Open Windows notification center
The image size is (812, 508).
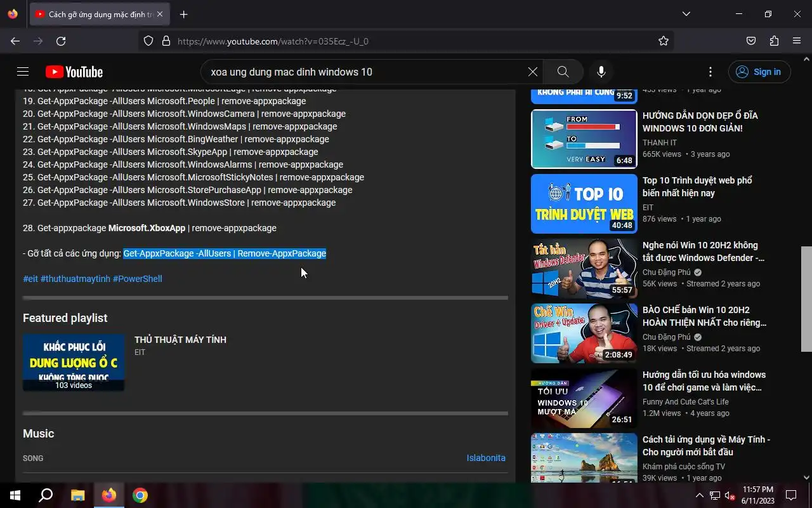(791, 495)
